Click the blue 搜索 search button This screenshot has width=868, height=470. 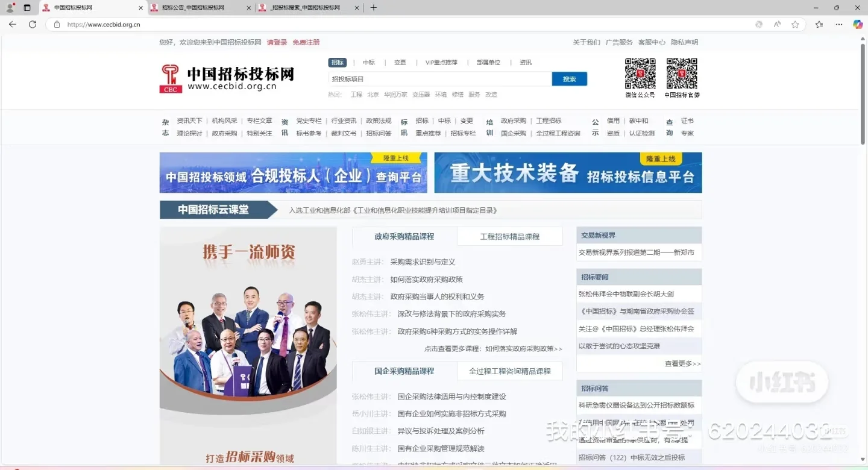(x=568, y=79)
